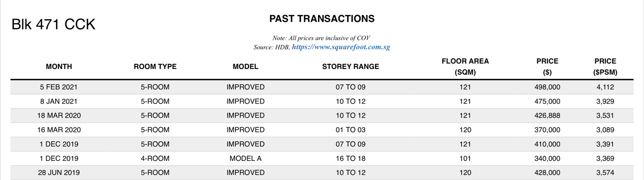Select the 8 JAN 2021 transaction row
Screen dimensions: 644x180
[x=322, y=102]
